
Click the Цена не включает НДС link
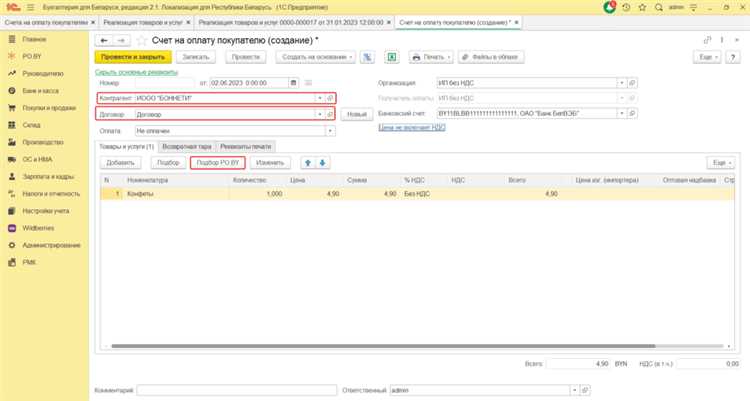pos(411,128)
